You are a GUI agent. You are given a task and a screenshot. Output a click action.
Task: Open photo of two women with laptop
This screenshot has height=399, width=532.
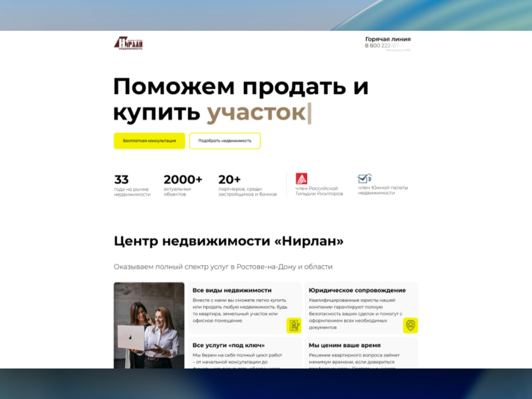click(149, 325)
